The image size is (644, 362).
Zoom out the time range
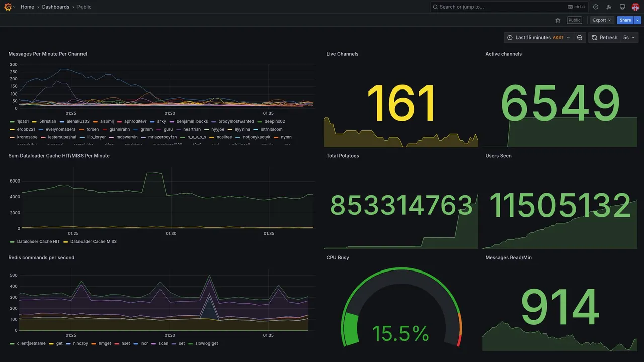(580, 38)
